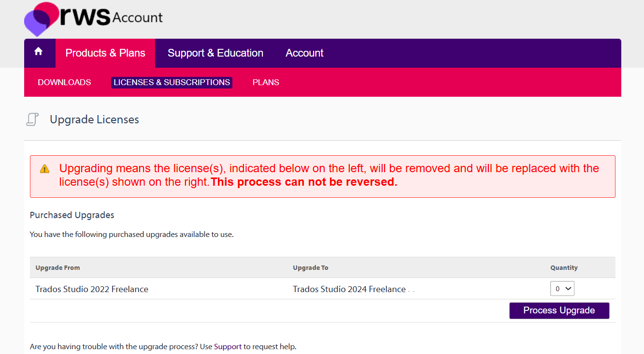Select the Trados Studio 2024 Freelance entry
Viewport: 644px width, 354px height.
click(x=349, y=289)
